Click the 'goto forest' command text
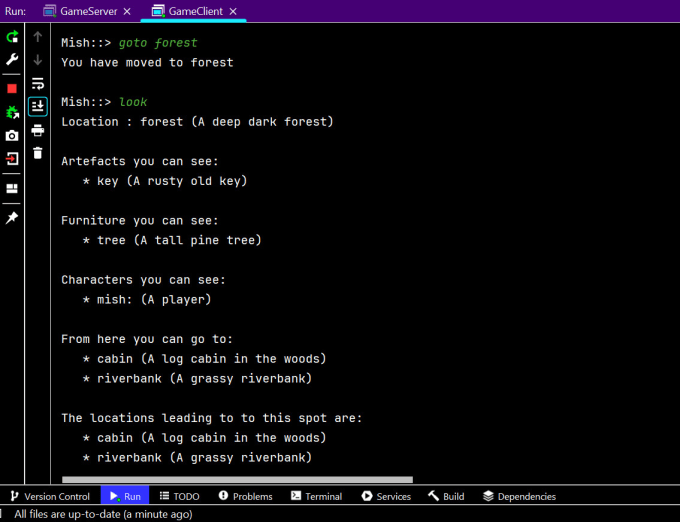 click(x=158, y=43)
